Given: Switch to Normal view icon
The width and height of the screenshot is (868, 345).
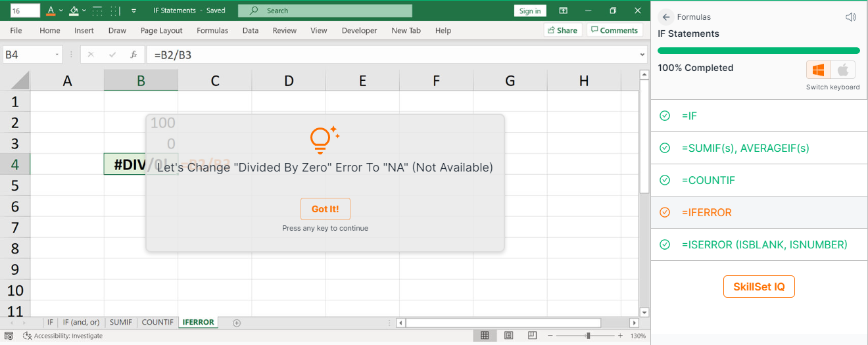Looking at the screenshot, I should pos(485,336).
